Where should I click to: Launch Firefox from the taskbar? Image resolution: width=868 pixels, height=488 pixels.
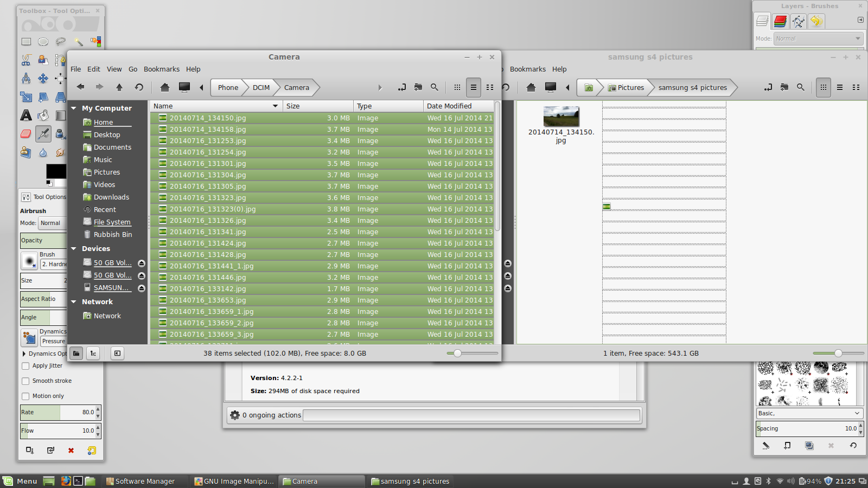66,481
